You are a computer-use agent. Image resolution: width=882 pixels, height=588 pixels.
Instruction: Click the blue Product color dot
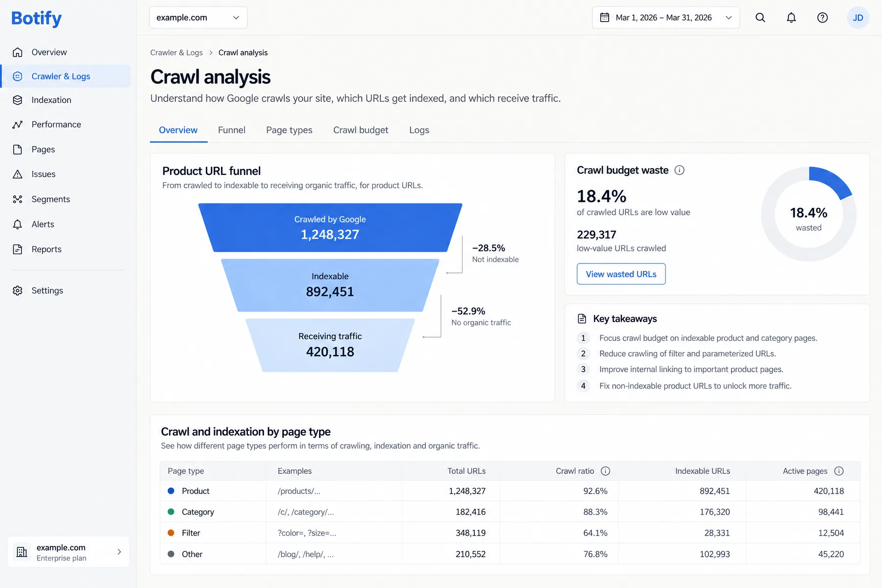(x=171, y=490)
